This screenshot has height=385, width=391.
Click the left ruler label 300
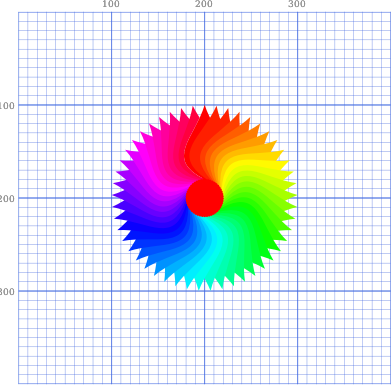tap(7, 291)
